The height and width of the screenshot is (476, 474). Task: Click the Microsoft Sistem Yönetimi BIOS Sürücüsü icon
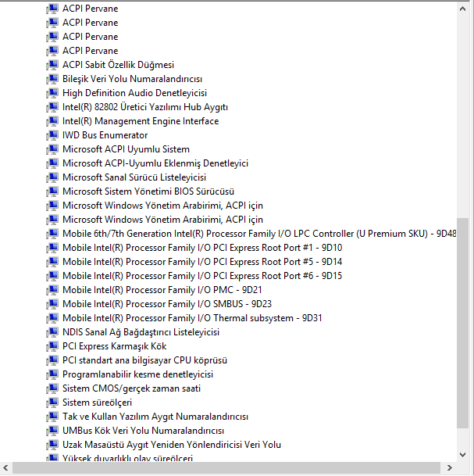[52, 191]
